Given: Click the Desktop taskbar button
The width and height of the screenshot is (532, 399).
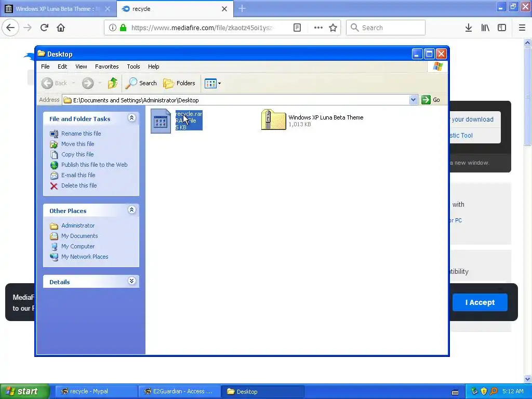Looking at the screenshot, I should (262, 392).
